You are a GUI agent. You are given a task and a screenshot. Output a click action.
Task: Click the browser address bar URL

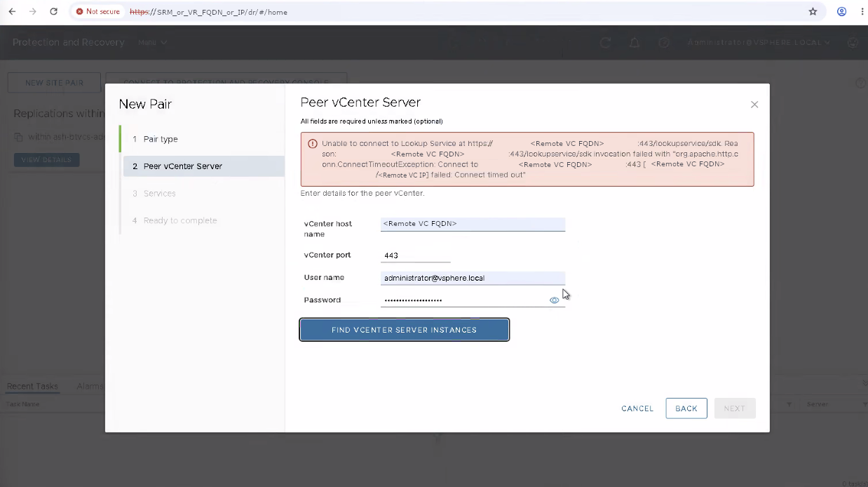(208, 12)
